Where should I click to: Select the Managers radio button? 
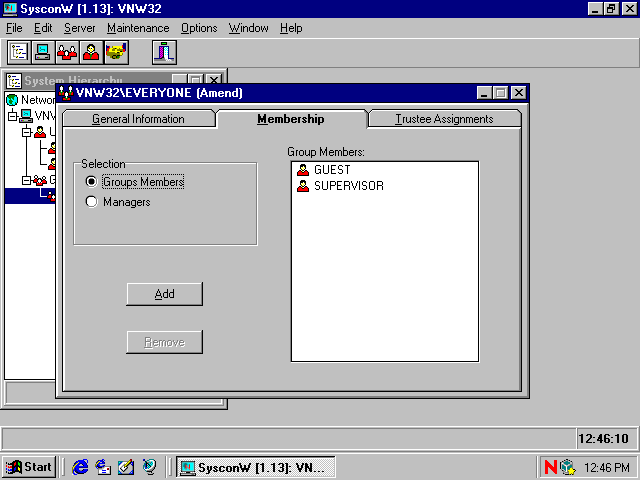click(x=91, y=202)
